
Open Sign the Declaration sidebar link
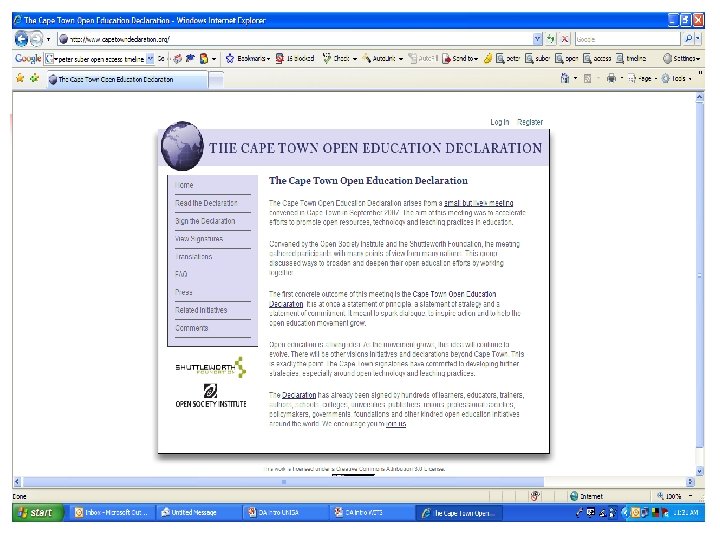point(205,221)
